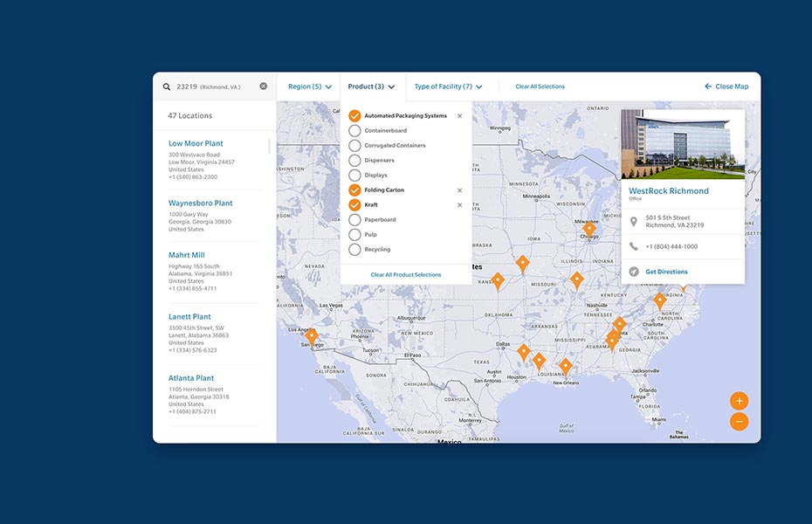Check the Recycling option
Viewport: 812px width, 524px height.
(x=354, y=250)
